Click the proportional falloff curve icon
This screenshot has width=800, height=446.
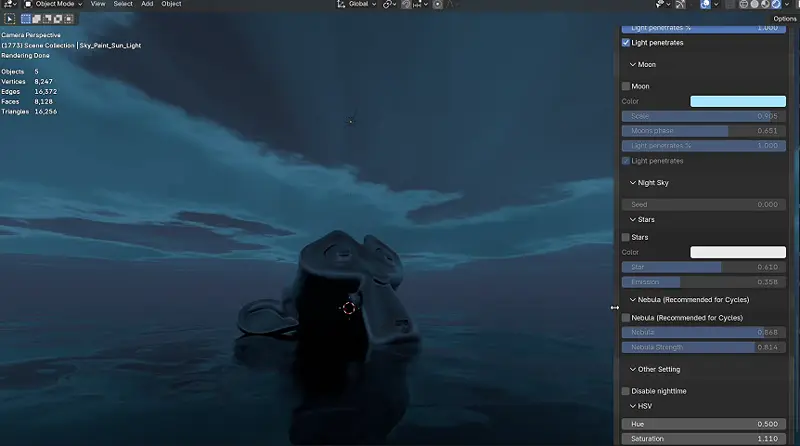tap(452, 4)
